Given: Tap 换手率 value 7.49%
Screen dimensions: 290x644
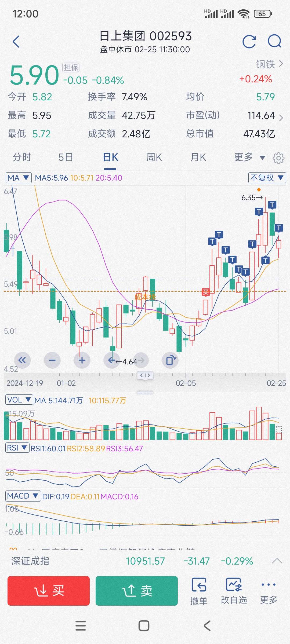Looking at the screenshot, I should point(135,97).
